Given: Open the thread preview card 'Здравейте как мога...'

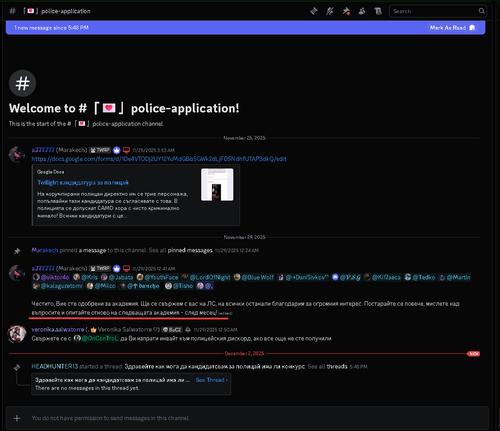Looking at the screenshot, I should click(131, 384).
